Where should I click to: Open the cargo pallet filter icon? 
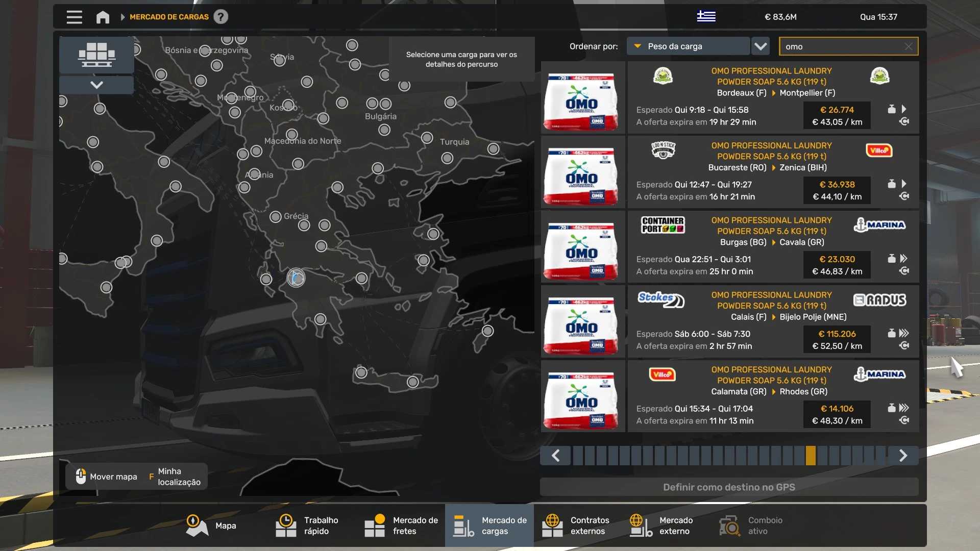[96, 55]
